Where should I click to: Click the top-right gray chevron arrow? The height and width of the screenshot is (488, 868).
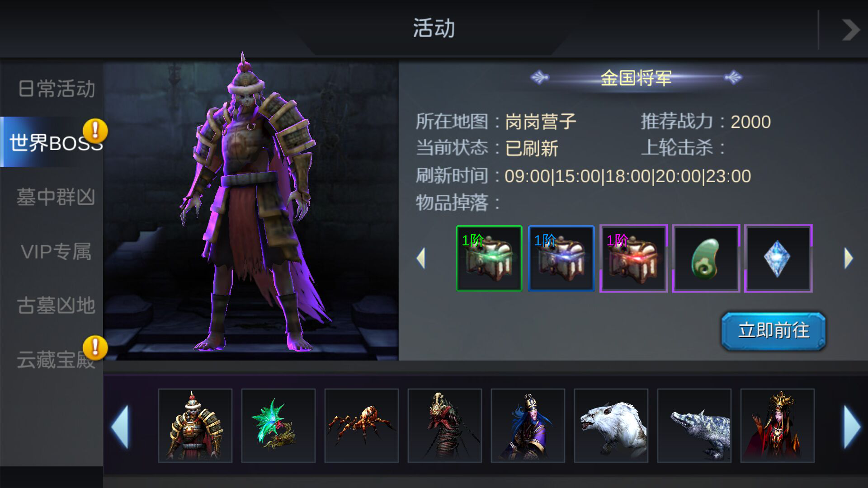(x=850, y=30)
